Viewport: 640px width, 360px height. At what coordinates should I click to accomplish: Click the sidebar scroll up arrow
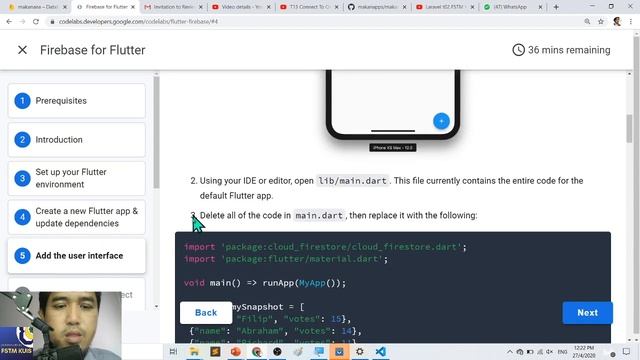(x=156, y=74)
